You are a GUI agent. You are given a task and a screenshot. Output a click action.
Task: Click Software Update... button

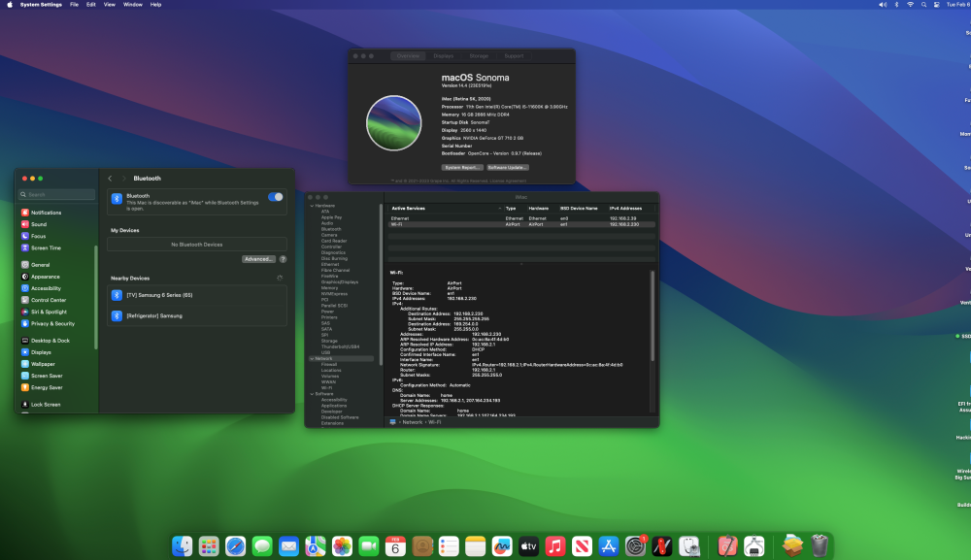point(507,167)
